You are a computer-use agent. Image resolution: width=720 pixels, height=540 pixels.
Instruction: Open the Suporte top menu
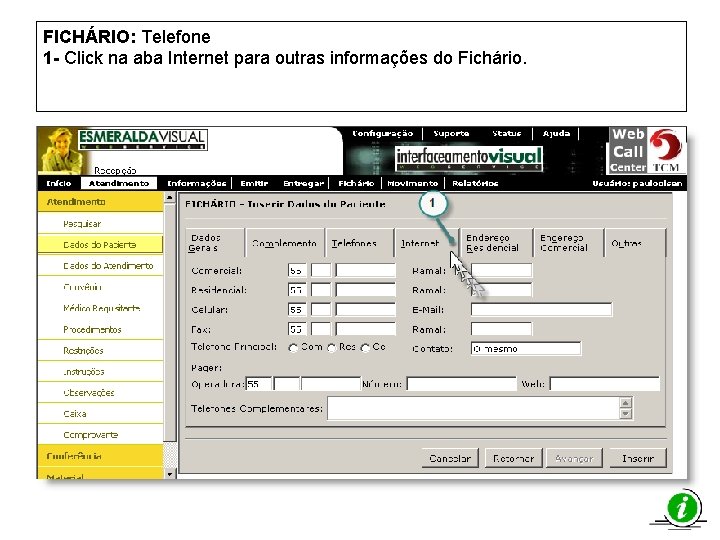click(x=451, y=134)
